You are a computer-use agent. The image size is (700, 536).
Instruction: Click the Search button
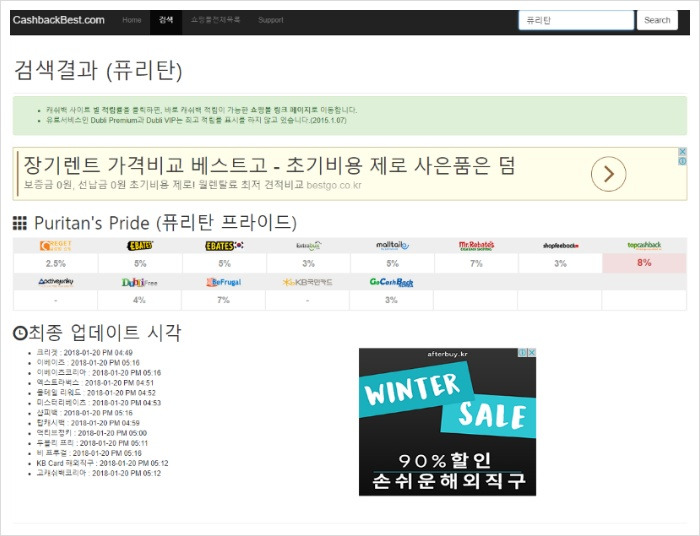tap(657, 20)
